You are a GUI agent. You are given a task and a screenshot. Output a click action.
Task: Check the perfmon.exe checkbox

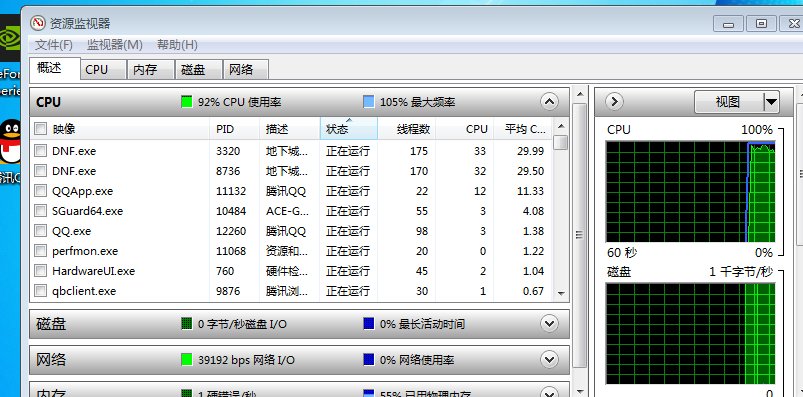(40, 250)
